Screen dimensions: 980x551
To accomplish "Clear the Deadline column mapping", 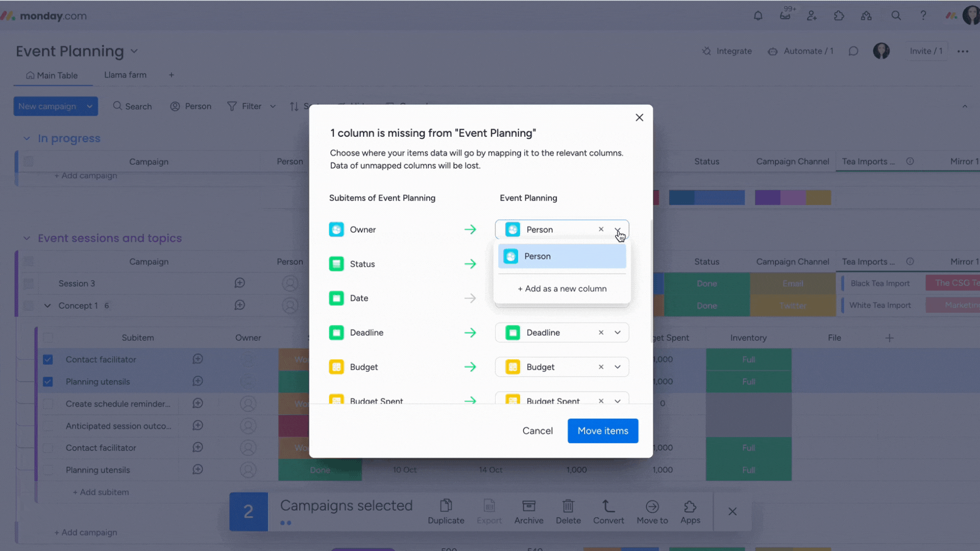I will pyautogui.click(x=601, y=333).
